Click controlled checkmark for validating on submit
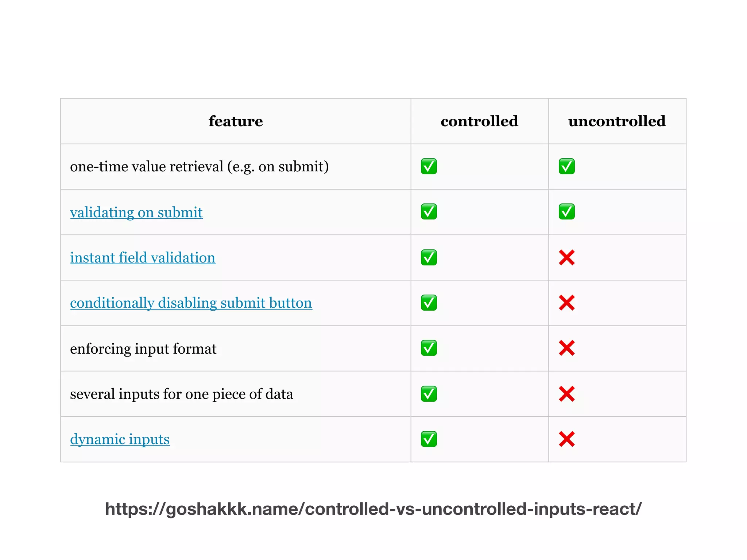Screen dimensions: 747x560 (429, 211)
